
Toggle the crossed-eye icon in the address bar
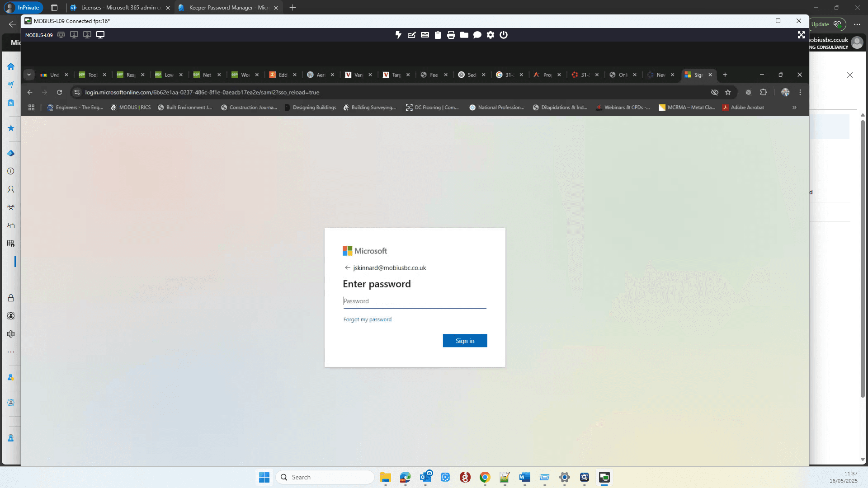(x=715, y=92)
